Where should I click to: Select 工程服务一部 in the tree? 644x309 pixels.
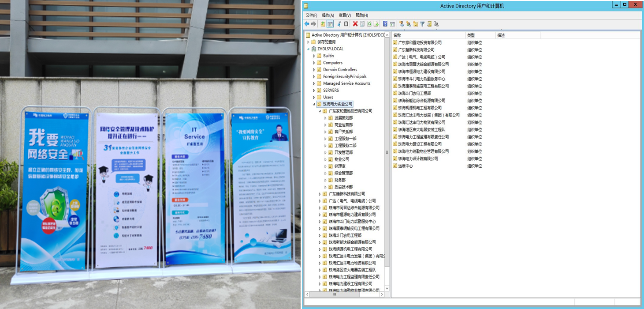[345, 139]
